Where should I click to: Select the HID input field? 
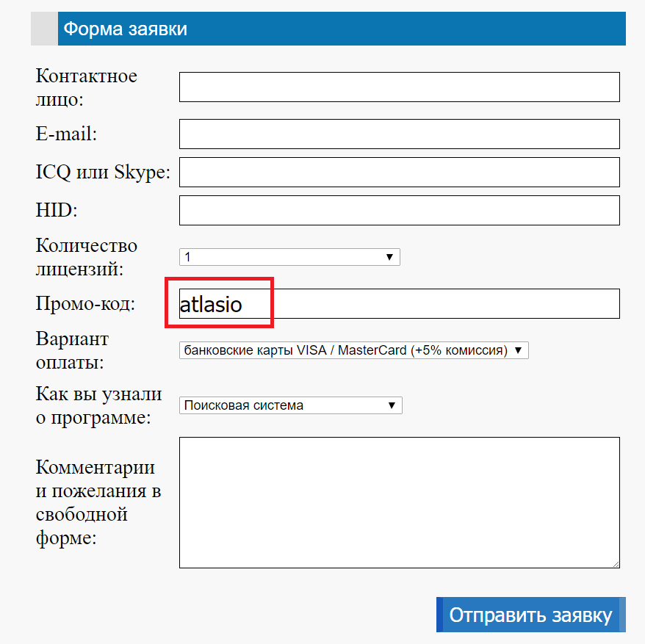tap(399, 211)
